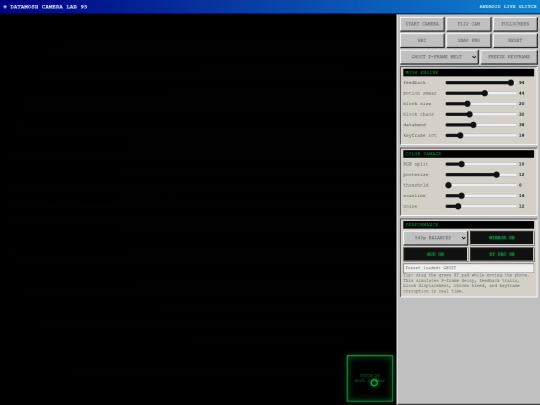Go fullscreen with the FULLSCREEN button
Image resolution: width=540 pixels, height=405 pixels.
click(x=515, y=24)
